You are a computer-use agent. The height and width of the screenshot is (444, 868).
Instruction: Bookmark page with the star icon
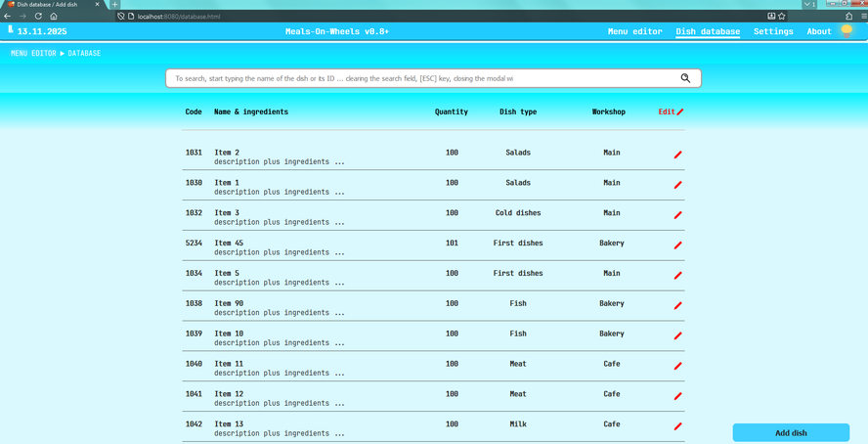tap(782, 16)
